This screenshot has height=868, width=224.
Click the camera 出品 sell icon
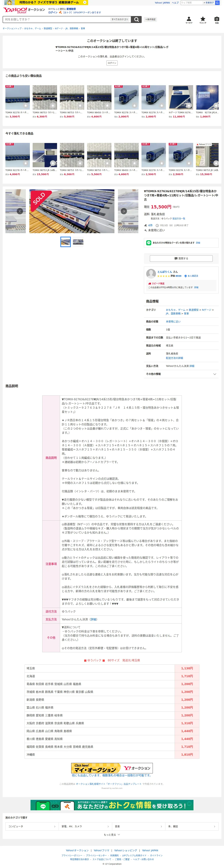pos(216,20)
